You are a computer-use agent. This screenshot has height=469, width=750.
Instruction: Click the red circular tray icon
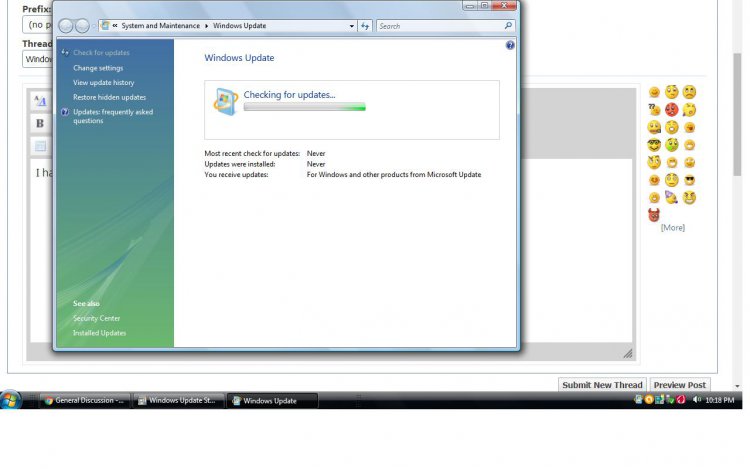point(681,400)
